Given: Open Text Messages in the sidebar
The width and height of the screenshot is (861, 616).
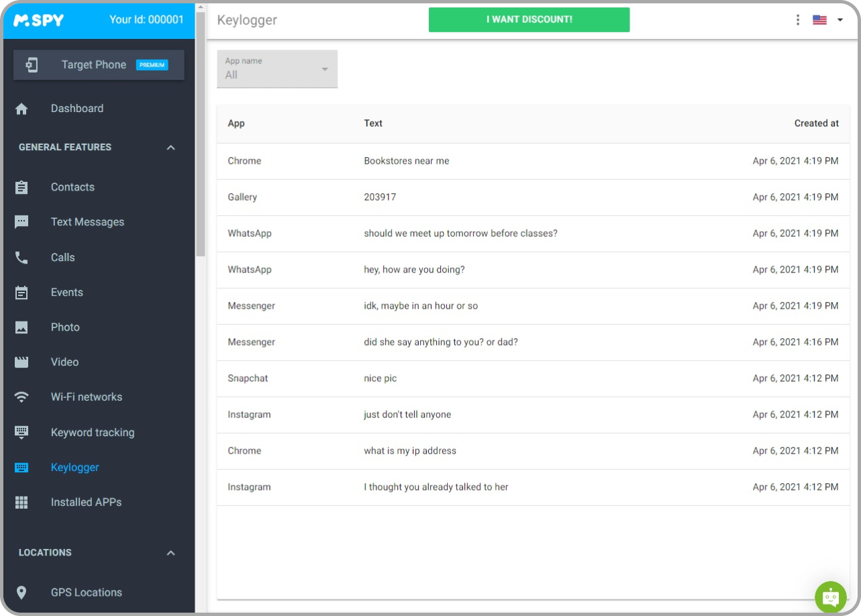Looking at the screenshot, I should click(87, 222).
